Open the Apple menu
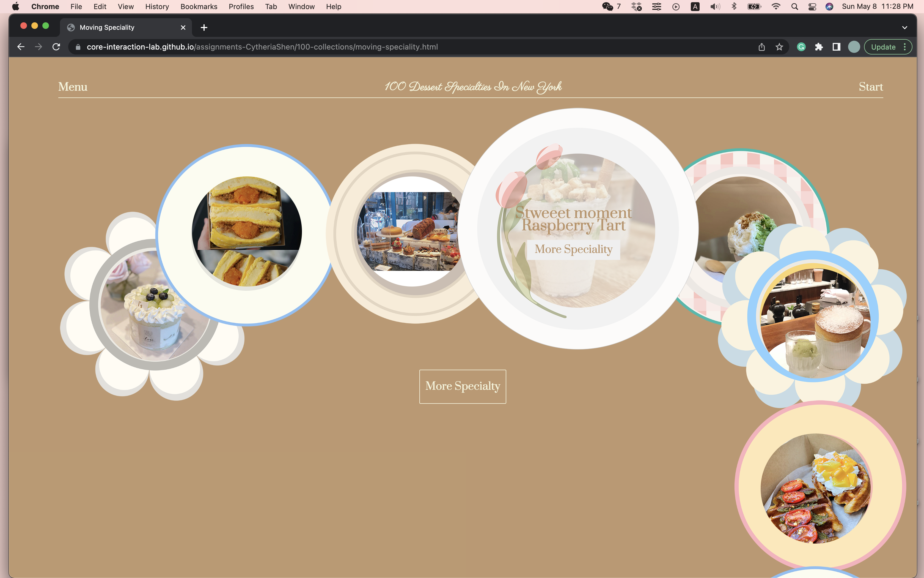 point(16,7)
